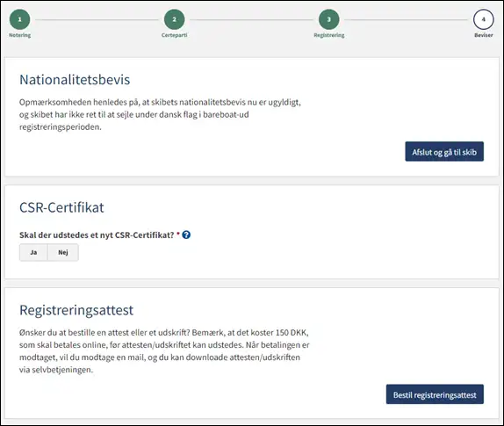
Task: Select the step 2 circle indicator
Action: click(174, 19)
